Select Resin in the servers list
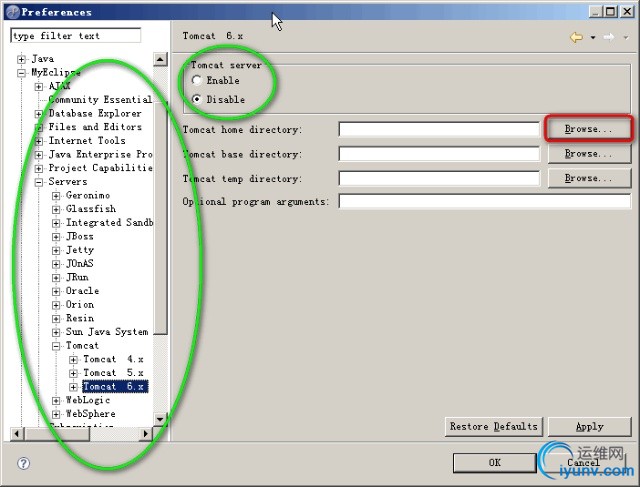 coord(80,318)
